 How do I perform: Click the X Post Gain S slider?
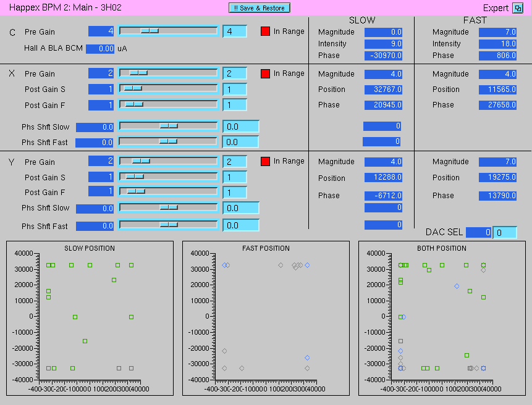[x=168, y=89]
